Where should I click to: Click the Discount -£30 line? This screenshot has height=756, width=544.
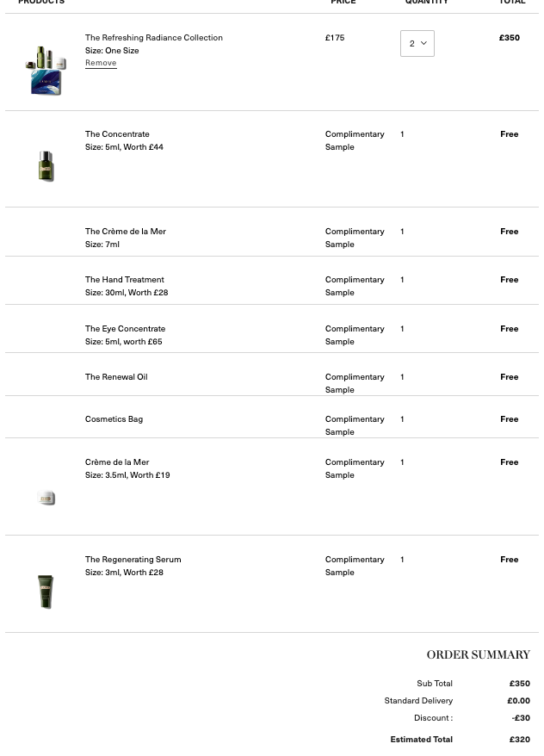click(x=473, y=718)
